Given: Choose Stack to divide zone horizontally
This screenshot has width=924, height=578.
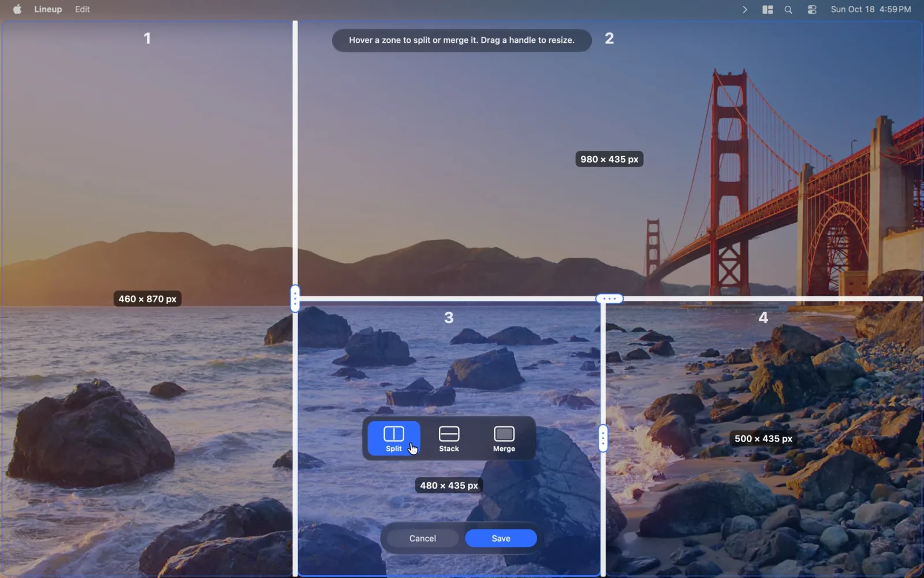Looking at the screenshot, I should click(x=449, y=439).
